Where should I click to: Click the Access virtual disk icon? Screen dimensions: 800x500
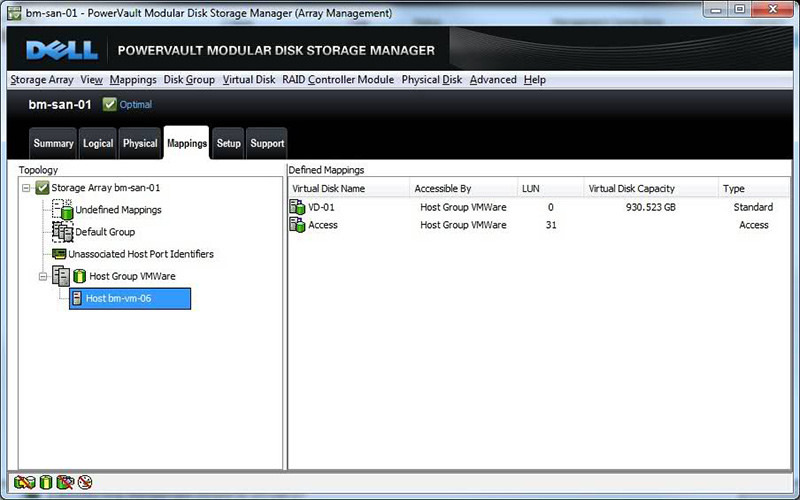(x=297, y=225)
